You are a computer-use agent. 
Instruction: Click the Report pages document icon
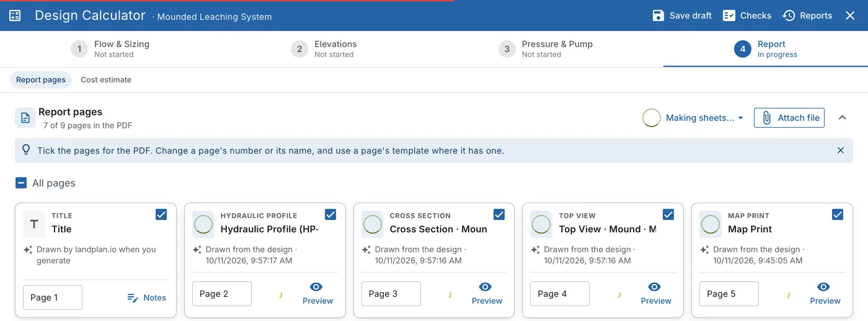[x=25, y=118]
